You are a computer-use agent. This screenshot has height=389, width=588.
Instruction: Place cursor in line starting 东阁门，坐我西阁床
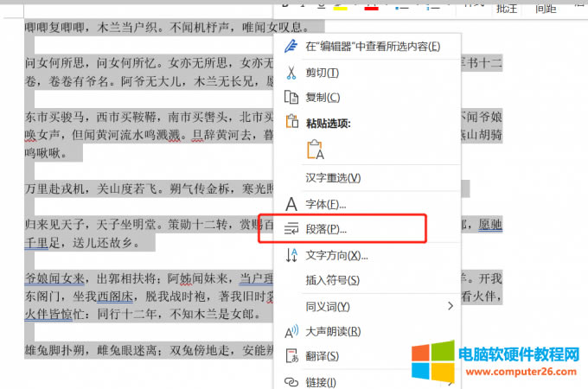click(x=149, y=297)
